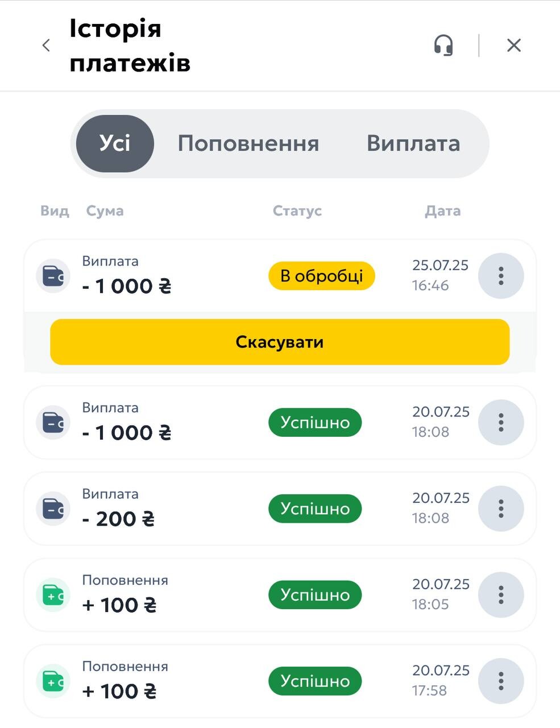560x728 pixels.
Task: Open the headset support icon
Action: (443, 45)
